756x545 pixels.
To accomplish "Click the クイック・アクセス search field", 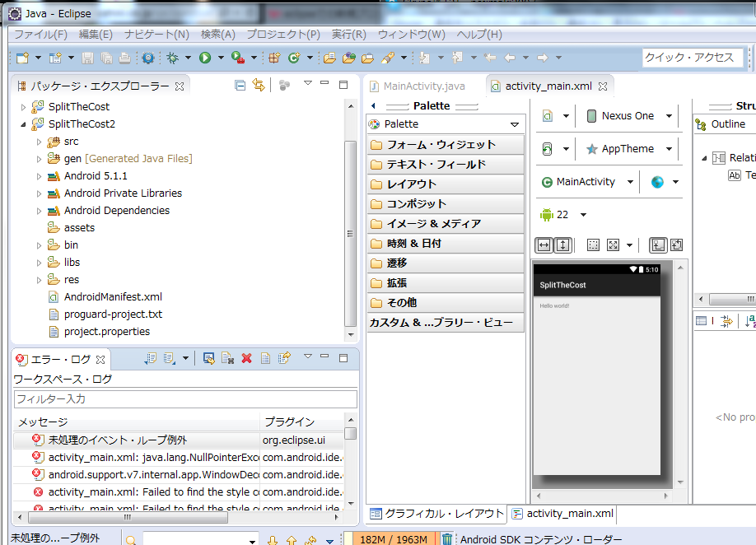I will pos(693,58).
